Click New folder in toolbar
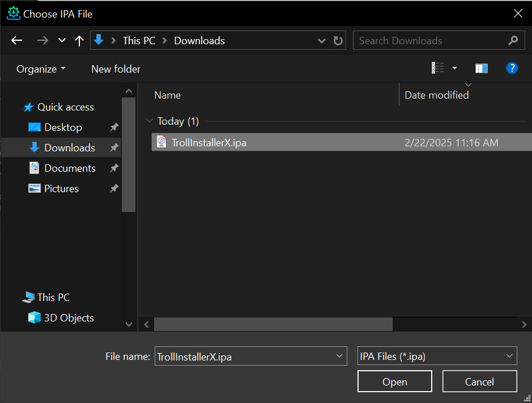This screenshot has height=403, width=532. click(x=116, y=69)
